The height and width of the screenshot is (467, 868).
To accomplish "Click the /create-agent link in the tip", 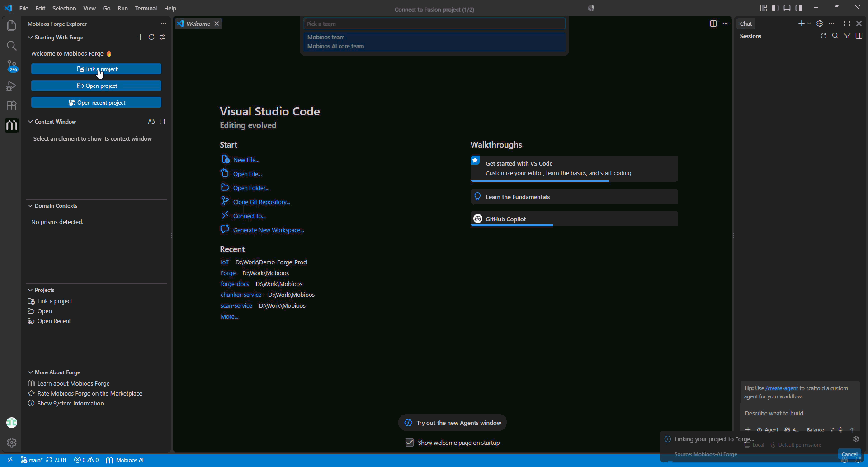I will 782,388.
